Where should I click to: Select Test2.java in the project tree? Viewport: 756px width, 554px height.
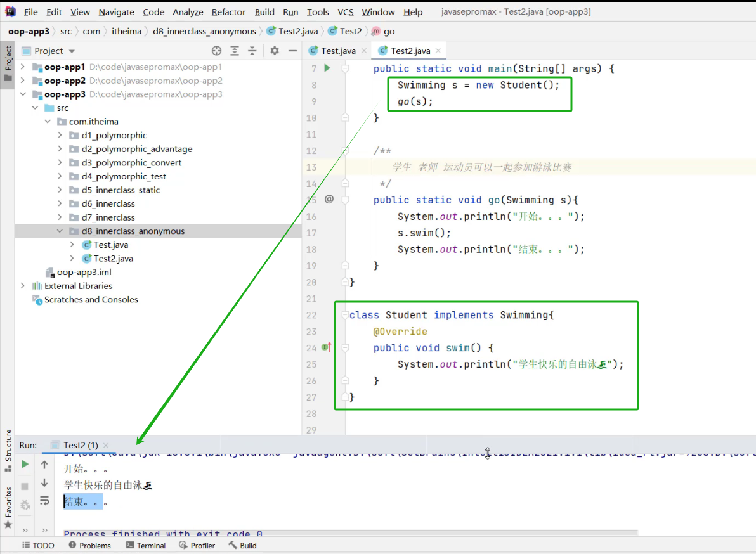click(114, 258)
